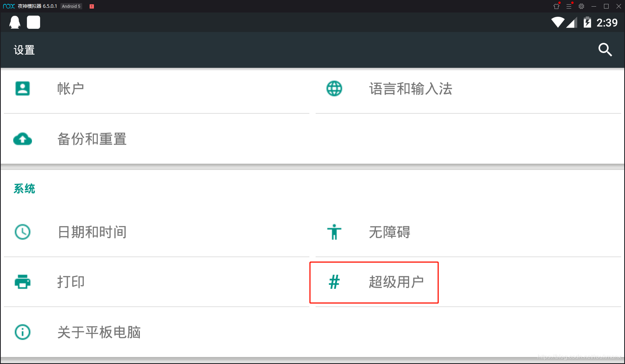Open 日期和时间 settings
Screen dimensions: 625x364
[92, 232]
